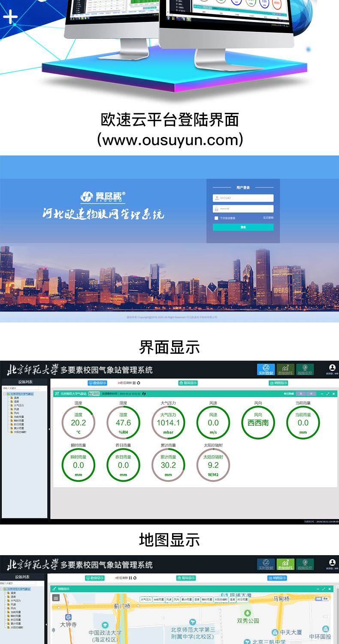The width and height of the screenshot is (339, 644).
Task: Click the user silhouette icon in username field
Action: (x=217, y=198)
